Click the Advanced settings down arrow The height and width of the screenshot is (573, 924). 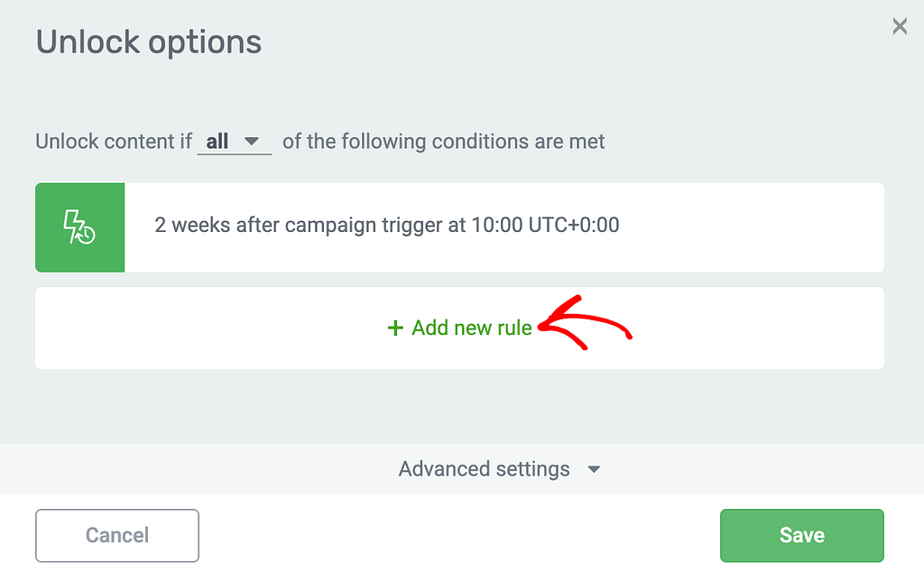click(x=594, y=469)
